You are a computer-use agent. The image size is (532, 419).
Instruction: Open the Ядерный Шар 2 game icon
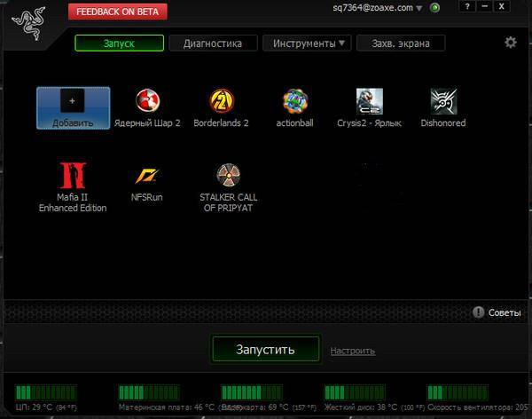[x=147, y=101]
